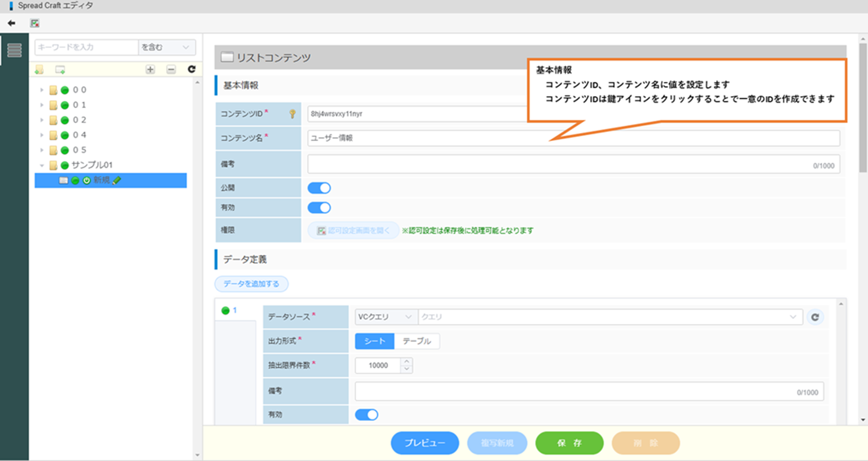Toggle the 公開 switch off
This screenshot has height=461, width=868.
(319, 188)
